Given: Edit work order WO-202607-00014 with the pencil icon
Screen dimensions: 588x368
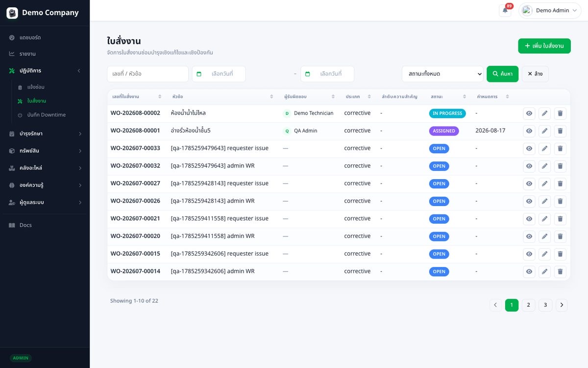Looking at the screenshot, I should tap(544, 272).
